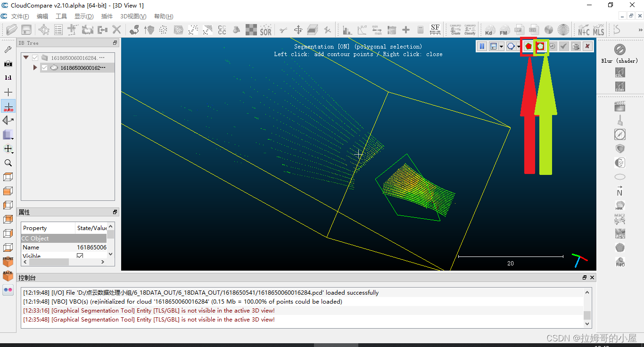Viewport: 644px width, 347px height.
Task: Click the Merge entities icon
Action: (x=102, y=30)
